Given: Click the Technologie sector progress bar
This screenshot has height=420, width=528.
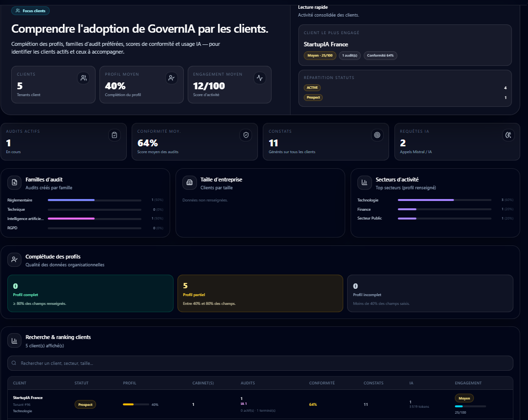Looking at the screenshot, I should 445,200.
